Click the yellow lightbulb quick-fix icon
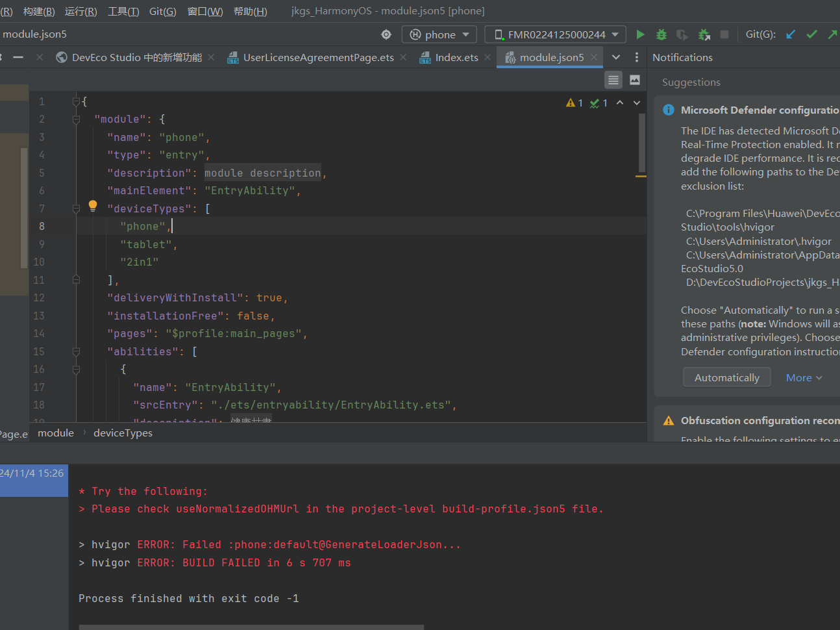The image size is (840, 630). [x=93, y=206]
